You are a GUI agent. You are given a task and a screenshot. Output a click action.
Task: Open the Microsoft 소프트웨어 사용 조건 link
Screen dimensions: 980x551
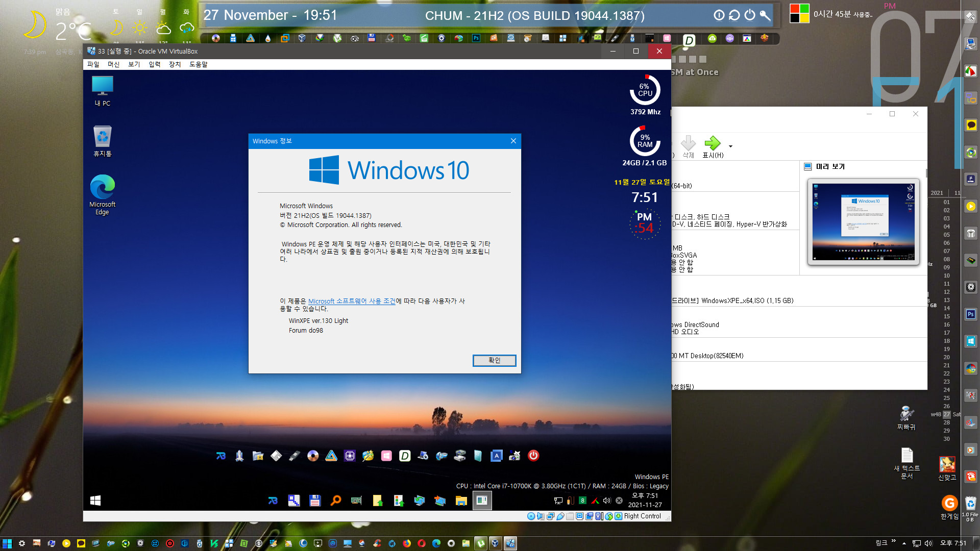point(352,301)
